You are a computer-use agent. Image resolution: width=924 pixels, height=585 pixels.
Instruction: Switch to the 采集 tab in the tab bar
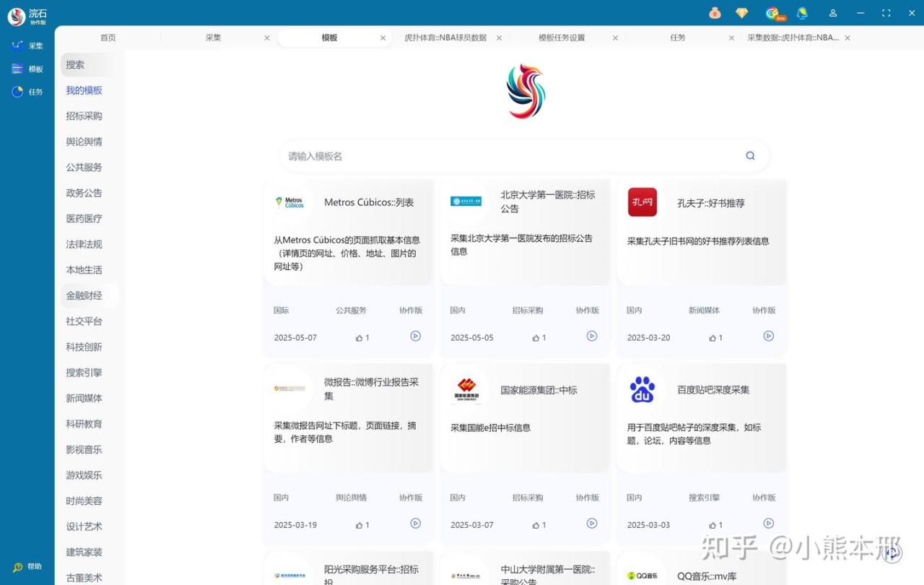point(213,38)
